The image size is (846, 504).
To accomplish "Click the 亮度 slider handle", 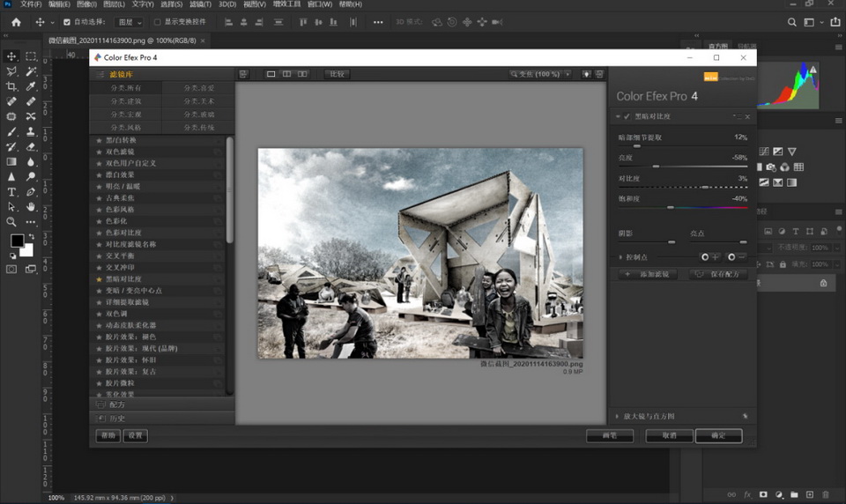I will pyautogui.click(x=656, y=166).
